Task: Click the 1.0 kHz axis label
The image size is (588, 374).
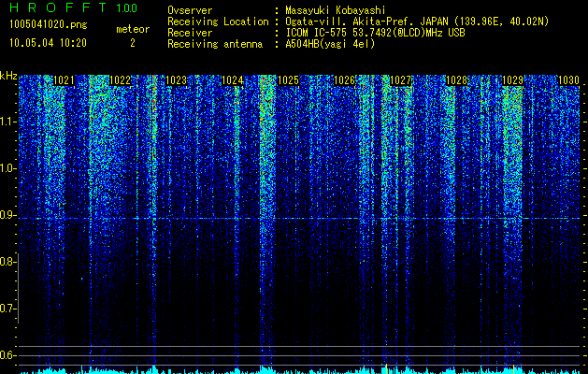Action: pos(7,168)
